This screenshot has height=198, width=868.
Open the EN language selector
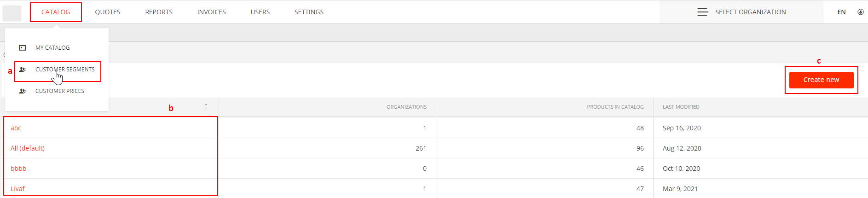(841, 12)
